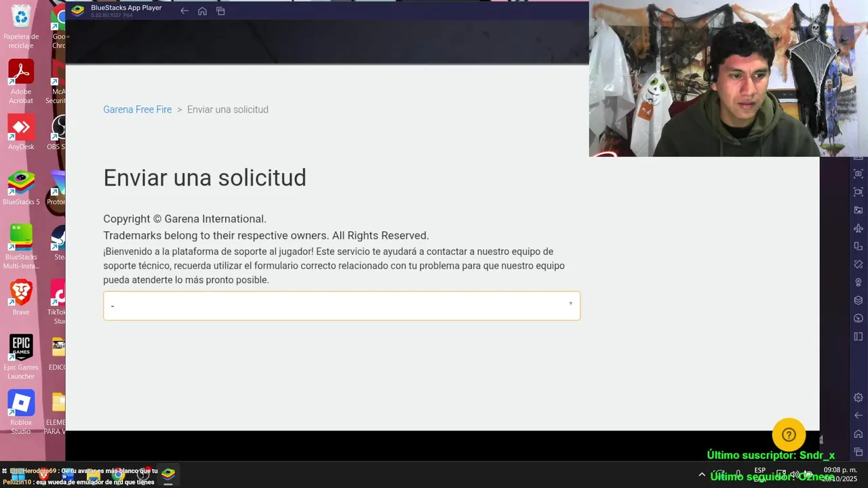Screen dimensions: 868x488
Task: Click the back arrow in BlueStacks title bar
Action: (x=184, y=11)
